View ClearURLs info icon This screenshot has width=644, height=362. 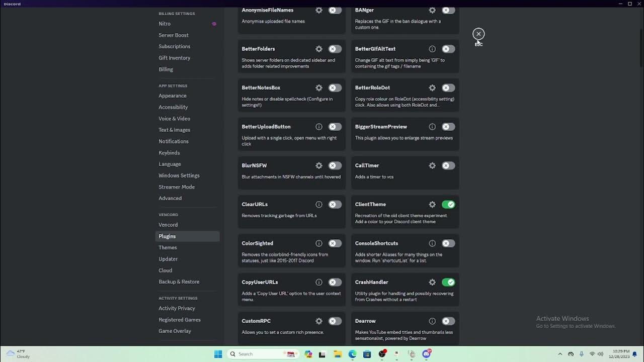(x=319, y=205)
